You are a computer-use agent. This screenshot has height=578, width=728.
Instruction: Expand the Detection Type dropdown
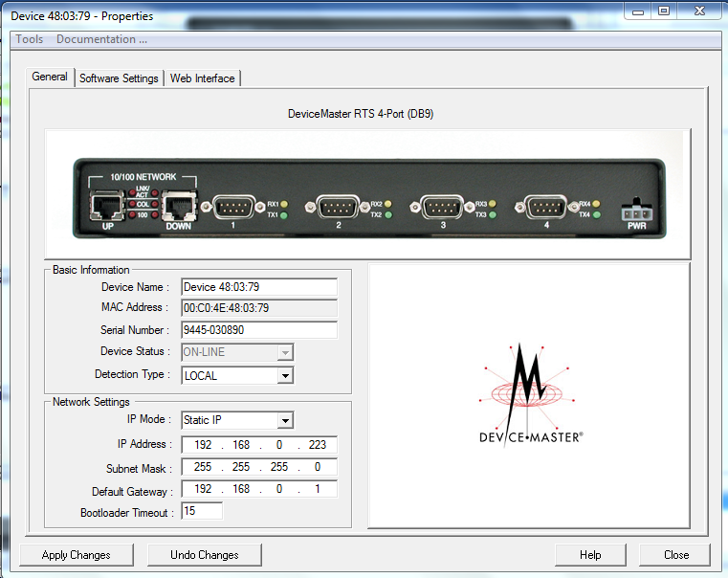point(285,375)
